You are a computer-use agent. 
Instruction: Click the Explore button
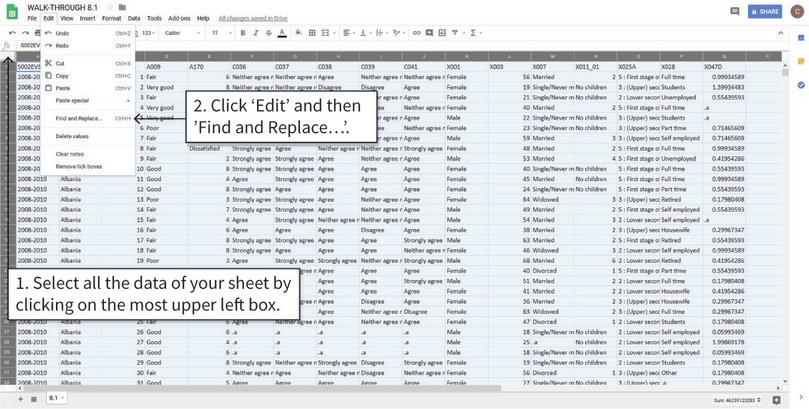coord(776,400)
